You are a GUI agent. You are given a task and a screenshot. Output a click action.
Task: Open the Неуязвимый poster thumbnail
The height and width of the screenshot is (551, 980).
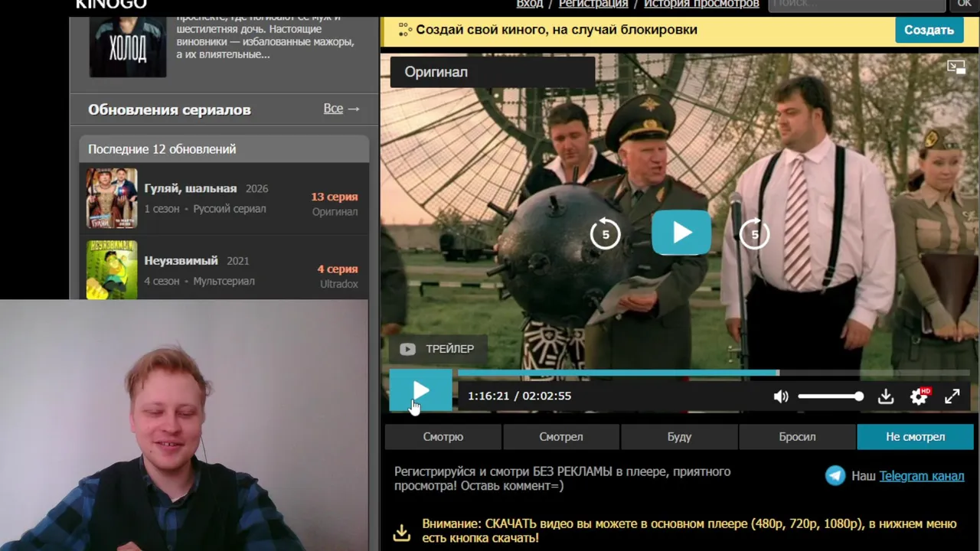tap(112, 270)
